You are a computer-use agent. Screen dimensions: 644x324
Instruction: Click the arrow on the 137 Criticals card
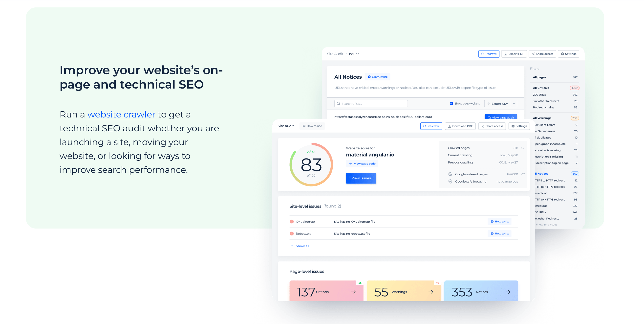[x=353, y=292]
